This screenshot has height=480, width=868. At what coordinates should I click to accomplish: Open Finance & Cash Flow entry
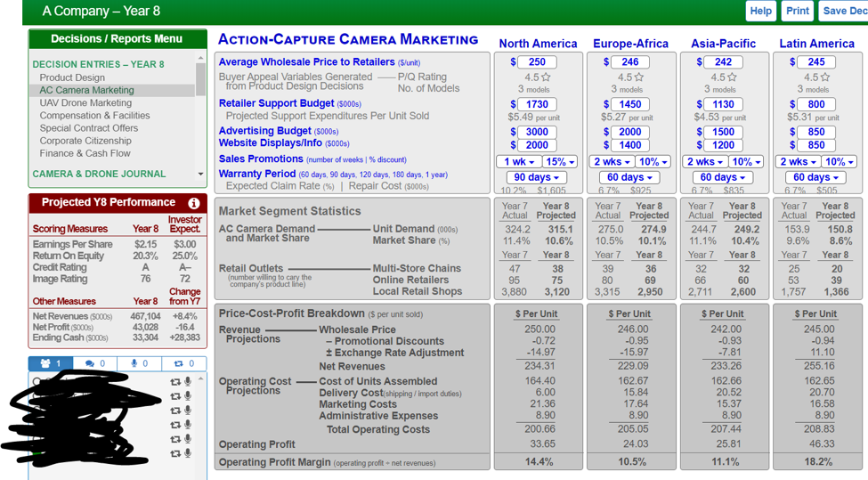[x=85, y=153]
